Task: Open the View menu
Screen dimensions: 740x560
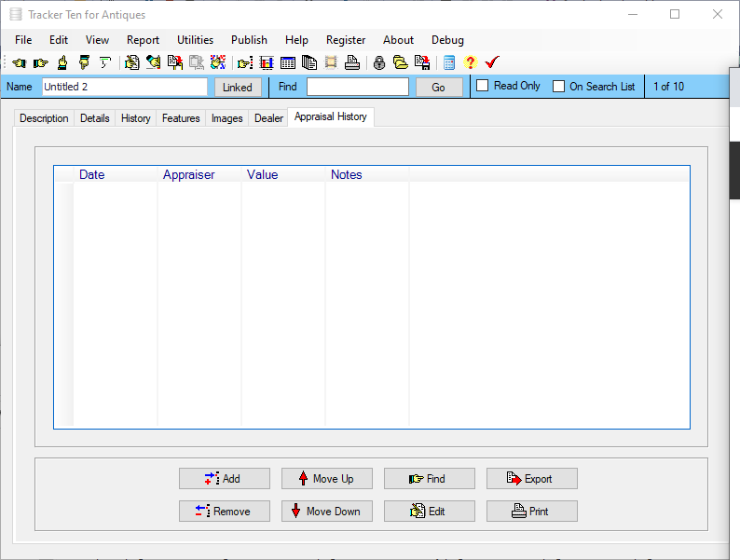Action: [97, 40]
